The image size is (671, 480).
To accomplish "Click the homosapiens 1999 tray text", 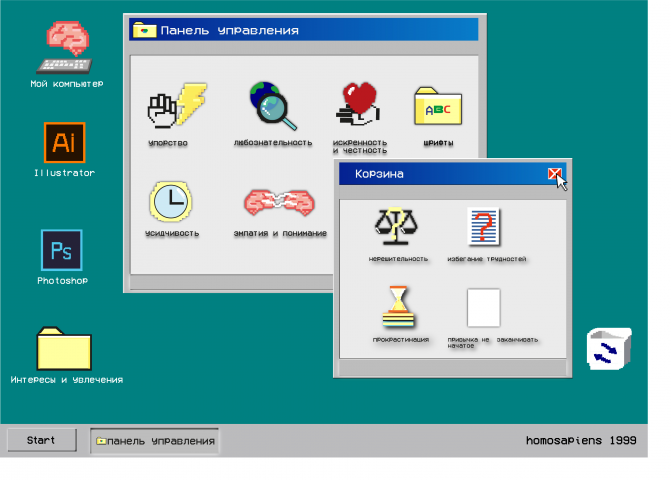I will point(581,440).
